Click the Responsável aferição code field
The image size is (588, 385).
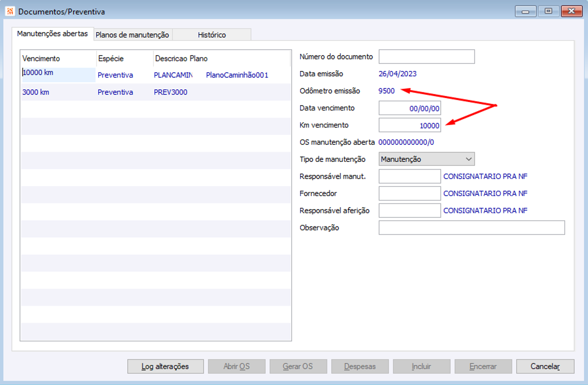tap(410, 211)
